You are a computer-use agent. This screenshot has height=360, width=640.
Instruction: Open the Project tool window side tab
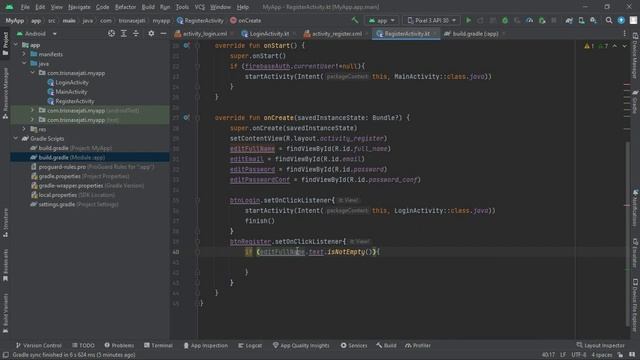tap(5, 44)
